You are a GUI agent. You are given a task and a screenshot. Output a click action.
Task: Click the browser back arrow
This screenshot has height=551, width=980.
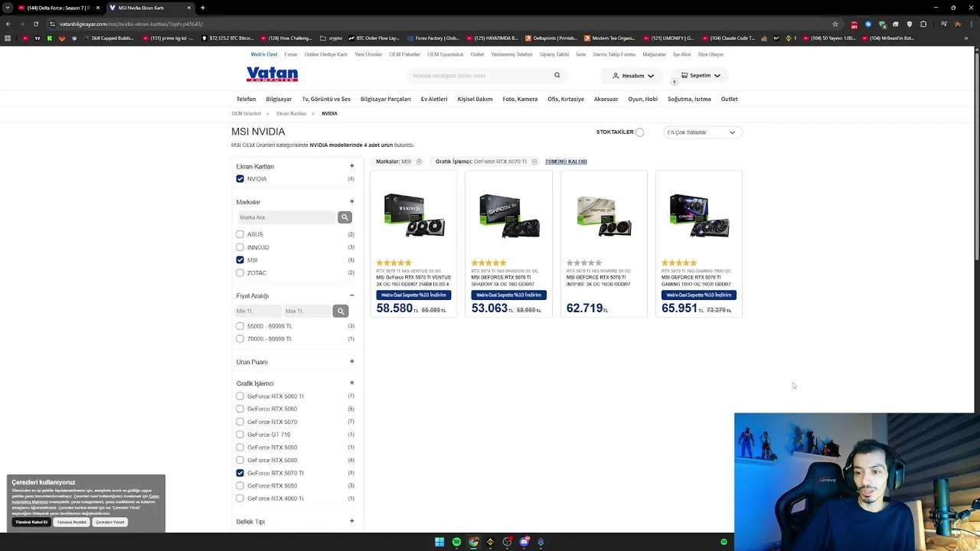point(8,24)
